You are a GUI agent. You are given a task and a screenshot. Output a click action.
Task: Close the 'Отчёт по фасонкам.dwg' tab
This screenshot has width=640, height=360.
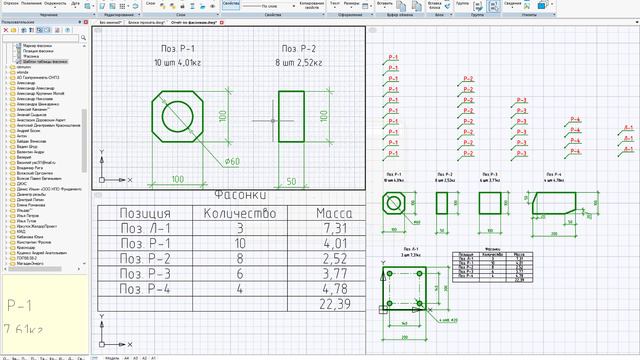tap(222, 22)
